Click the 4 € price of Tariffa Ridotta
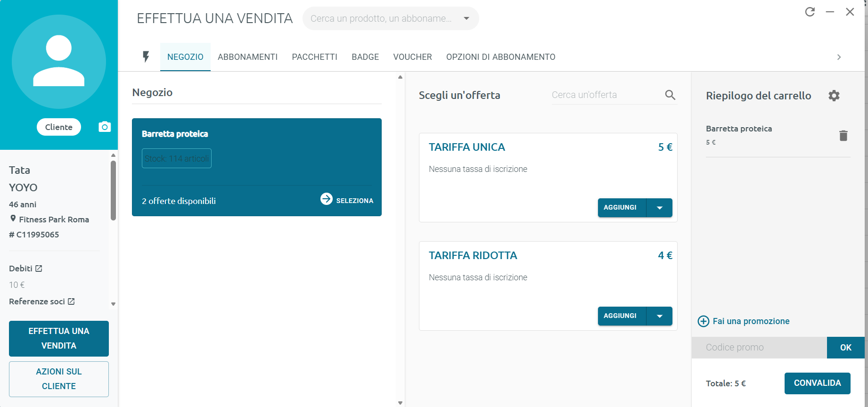Screen dimensions: 868x407 click(665, 255)
